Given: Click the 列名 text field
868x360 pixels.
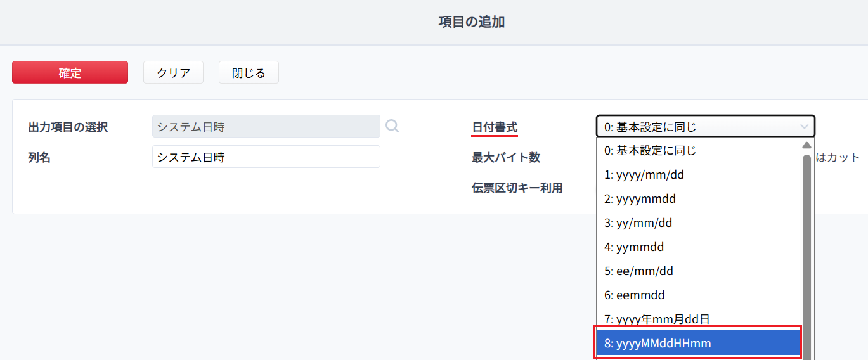Looking at the screenshot, I should coord(266,157).
